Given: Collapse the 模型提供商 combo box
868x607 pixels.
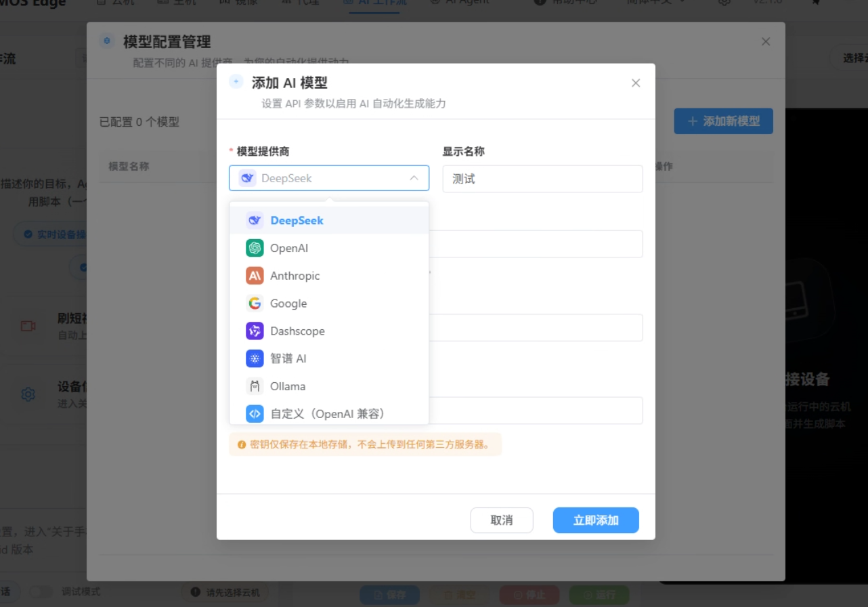Looking at the screenshot, I should [x=329, y=178].
